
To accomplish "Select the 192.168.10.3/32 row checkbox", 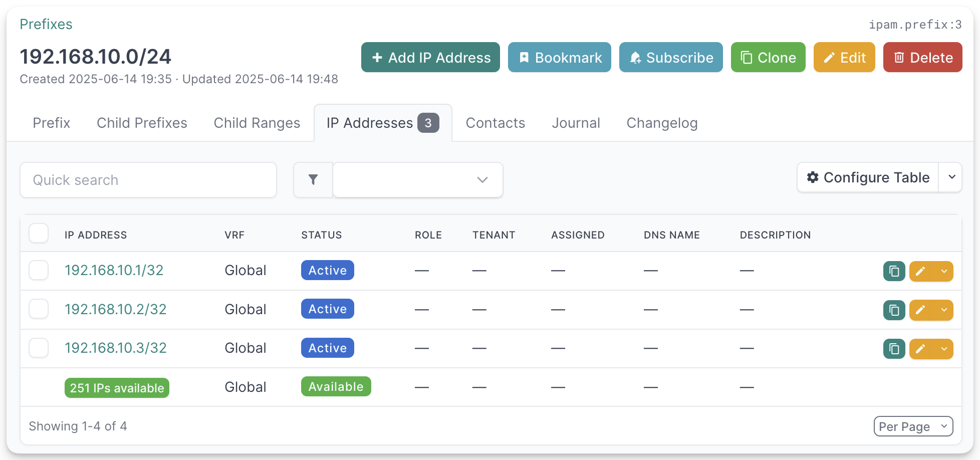I will [39, 348].
